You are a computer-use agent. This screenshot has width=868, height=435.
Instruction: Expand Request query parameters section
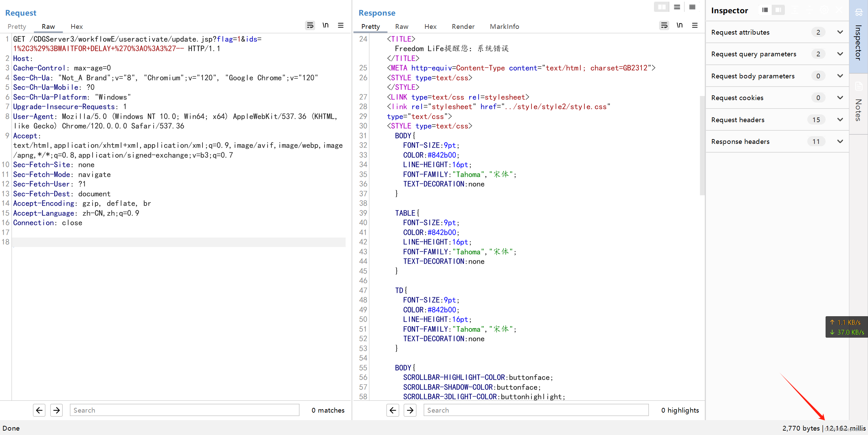(840, 54)
